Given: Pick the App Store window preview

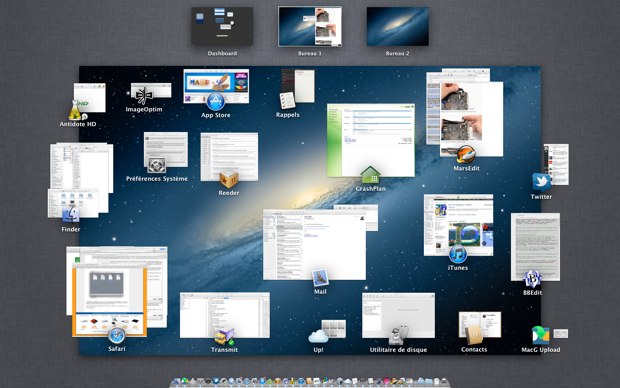Looking at the screenshot, I should (x=216, y=86).
